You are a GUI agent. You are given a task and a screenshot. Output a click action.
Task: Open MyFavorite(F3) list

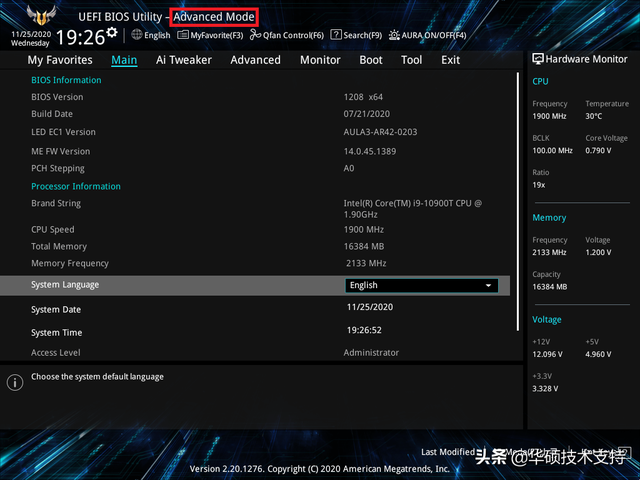pos(210,35)
